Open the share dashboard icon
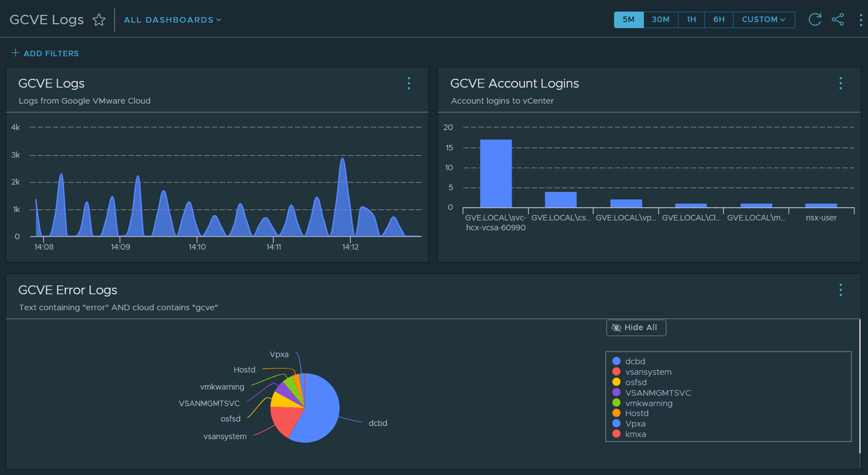 838,20
